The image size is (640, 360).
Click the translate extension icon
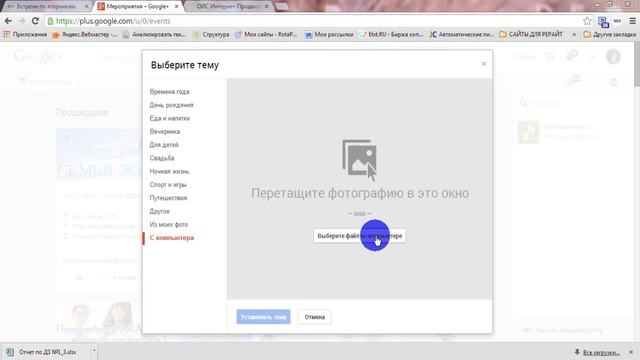pyautogui.click(x=603, y=22)
